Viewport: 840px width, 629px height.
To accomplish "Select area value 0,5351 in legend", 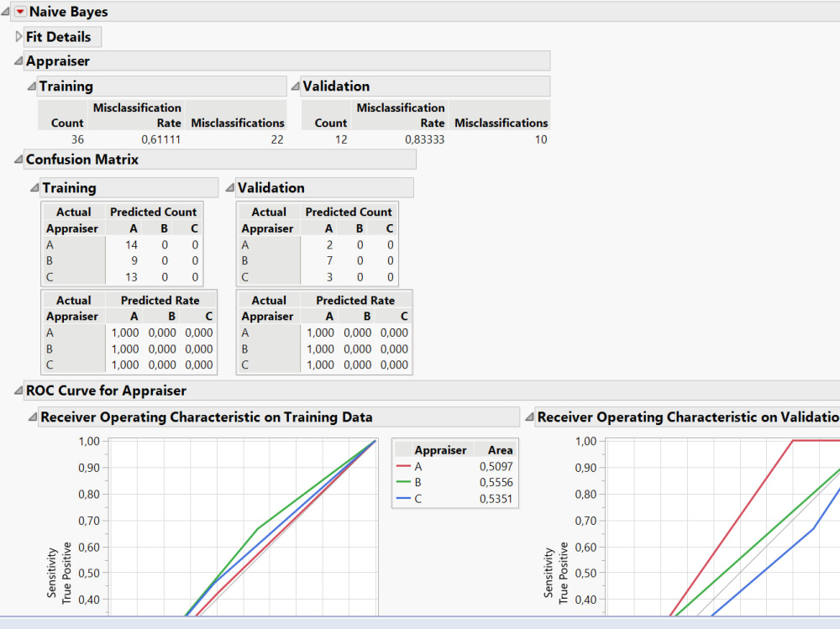I will pos(496,498).
